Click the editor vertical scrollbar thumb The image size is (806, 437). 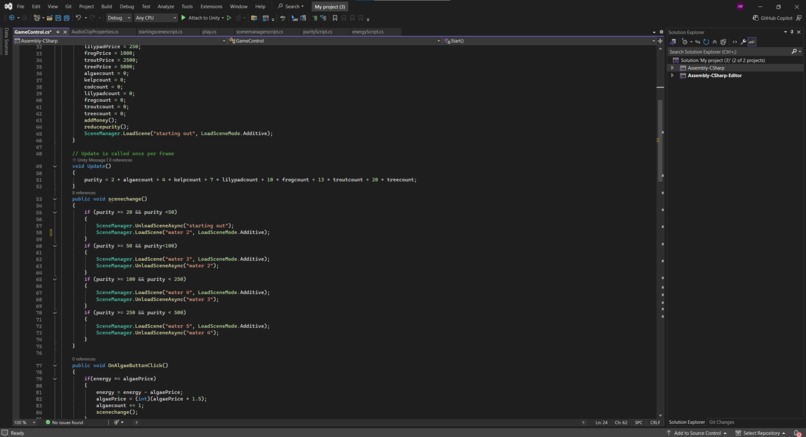660,139
